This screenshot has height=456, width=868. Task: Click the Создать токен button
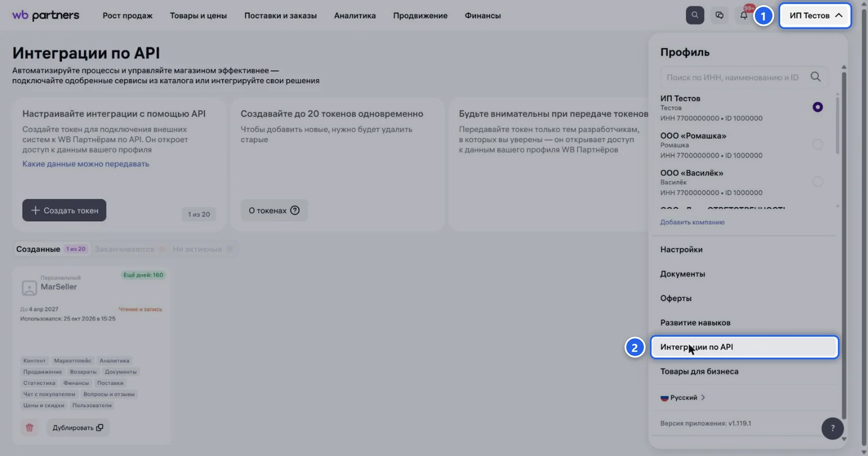coord(64,211)
